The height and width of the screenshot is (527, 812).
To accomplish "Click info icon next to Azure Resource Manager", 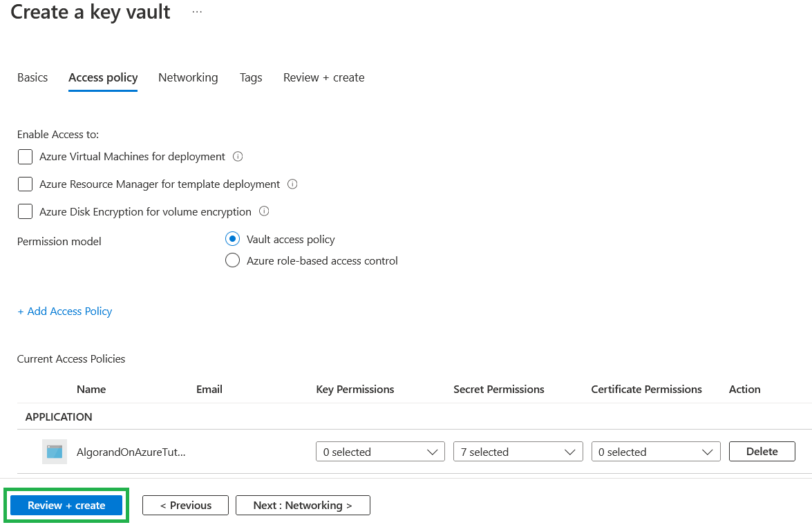I will [x=292, y=184].
